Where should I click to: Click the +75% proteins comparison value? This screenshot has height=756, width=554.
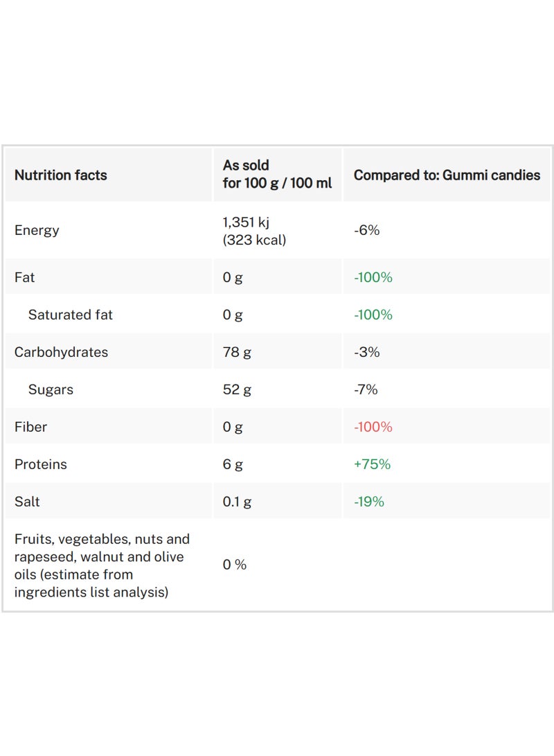373,464
